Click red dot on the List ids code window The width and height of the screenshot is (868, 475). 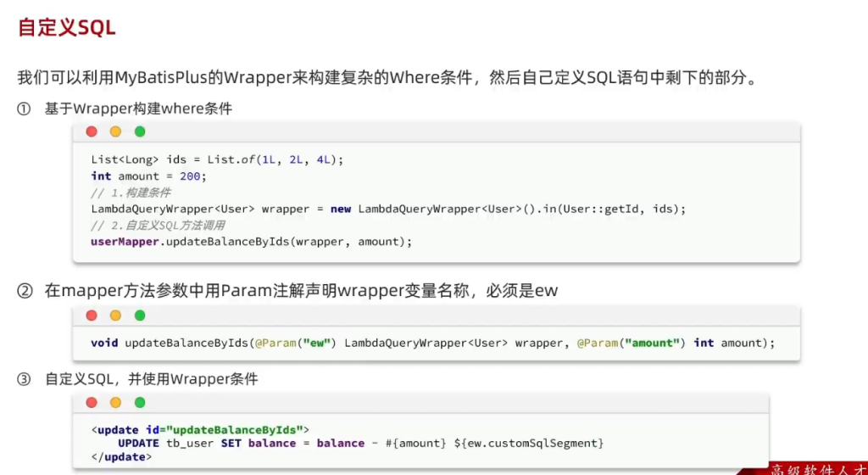pos(92,131)
